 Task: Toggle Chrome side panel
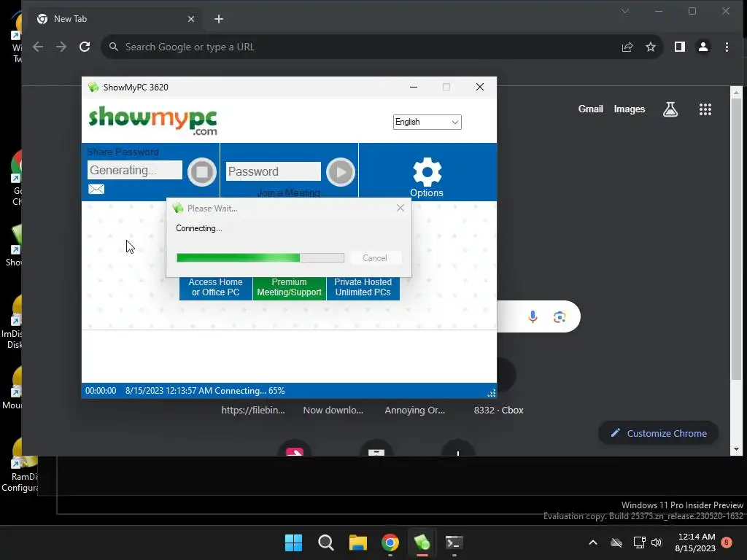click(x=680, y=47)
